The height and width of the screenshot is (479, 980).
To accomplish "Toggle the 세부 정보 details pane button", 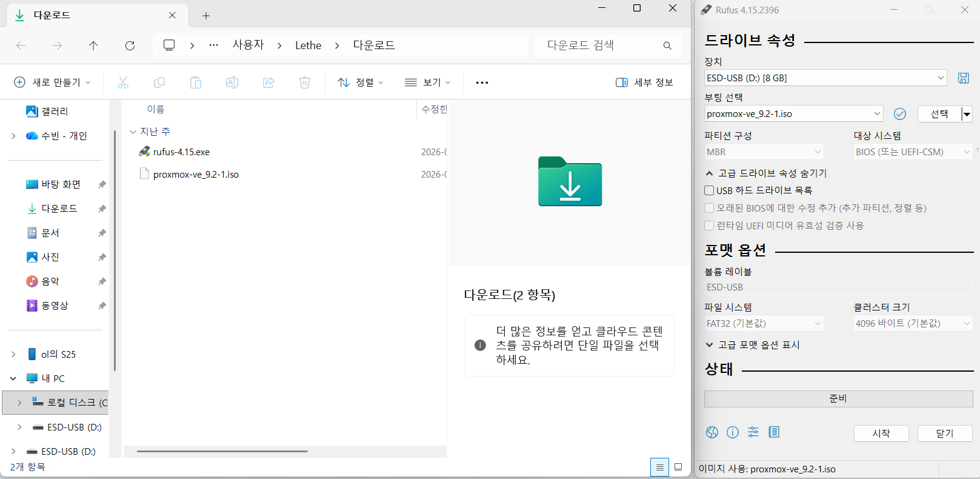I will click(645, 82).
